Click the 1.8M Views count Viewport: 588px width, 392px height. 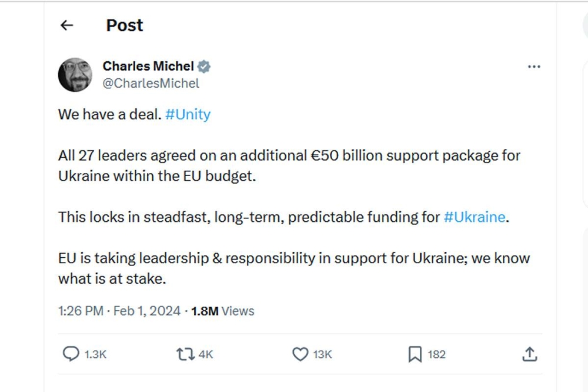point(223,311)
